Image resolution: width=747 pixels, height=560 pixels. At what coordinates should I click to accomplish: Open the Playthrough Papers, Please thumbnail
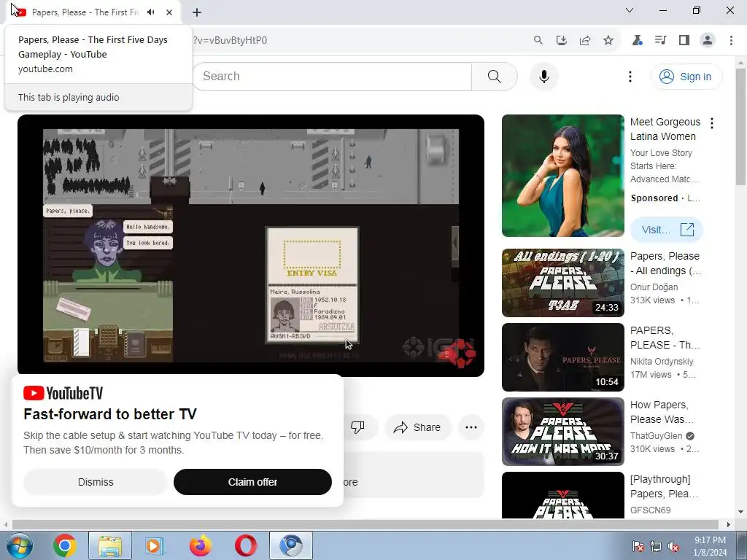tap(562, 495)
